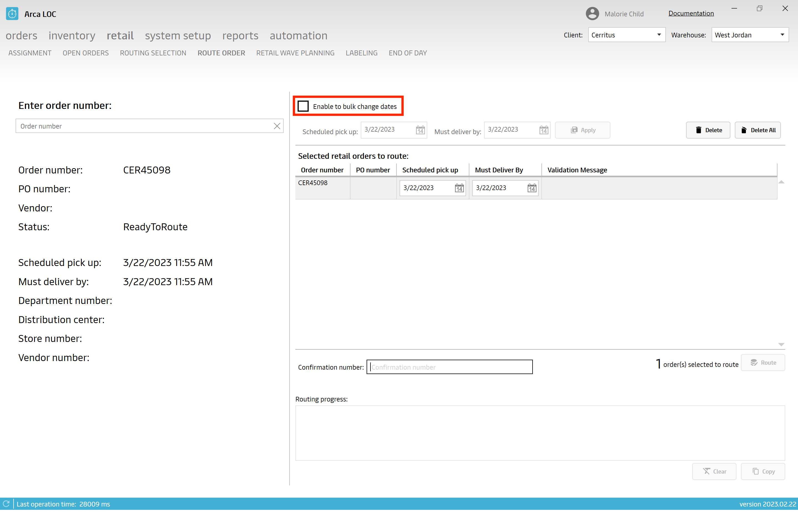798x532 pixels.
Task: Click the LABELING navigation tab
Action: click(x=361, y=53)
